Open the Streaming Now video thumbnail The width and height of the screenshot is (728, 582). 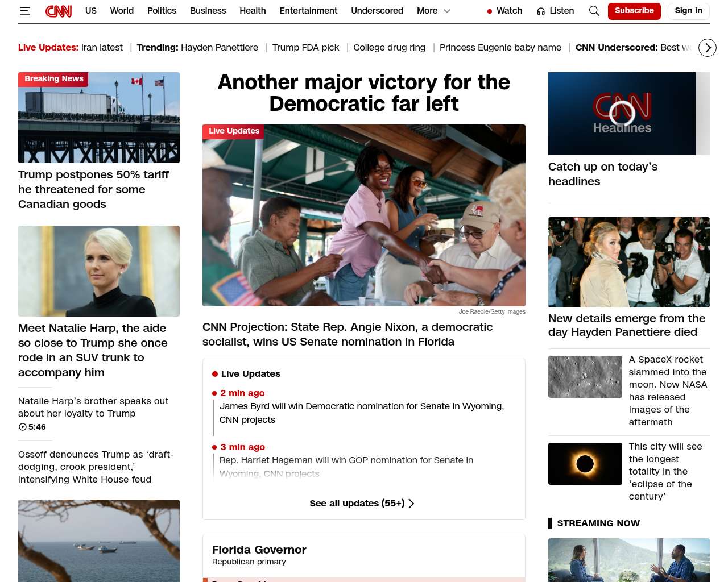[x=629, y=560]
